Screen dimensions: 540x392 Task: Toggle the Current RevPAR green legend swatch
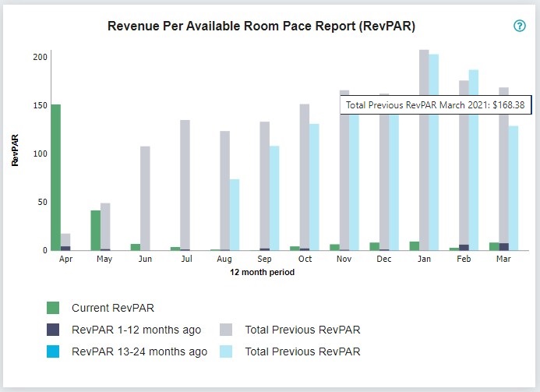[x=53, y=308]
